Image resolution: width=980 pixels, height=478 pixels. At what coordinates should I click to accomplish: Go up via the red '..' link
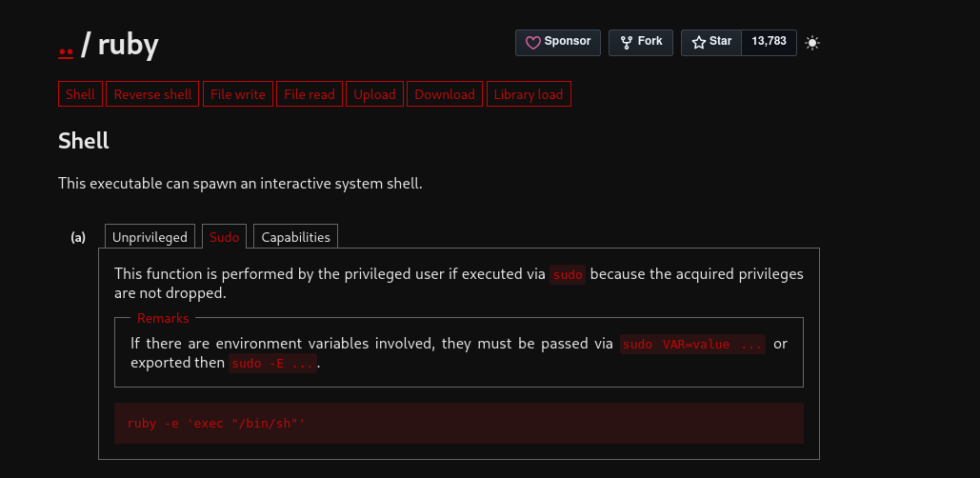[x=66, y=46]
